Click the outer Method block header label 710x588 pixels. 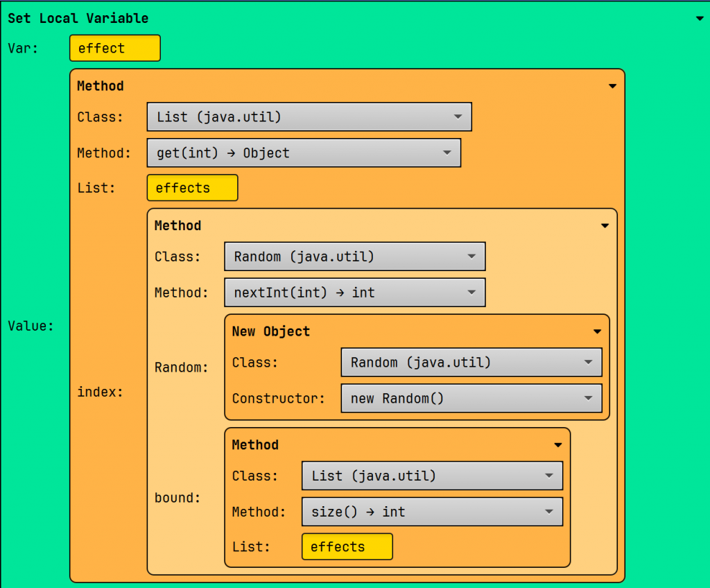coord(101,86)
